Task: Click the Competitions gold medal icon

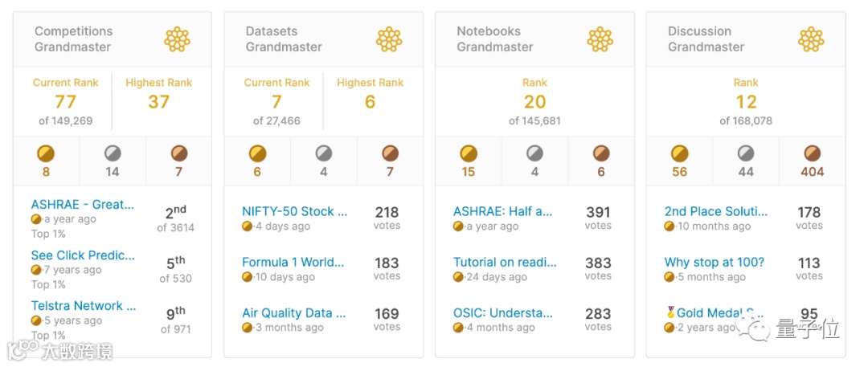Action: tap(47, 153)
